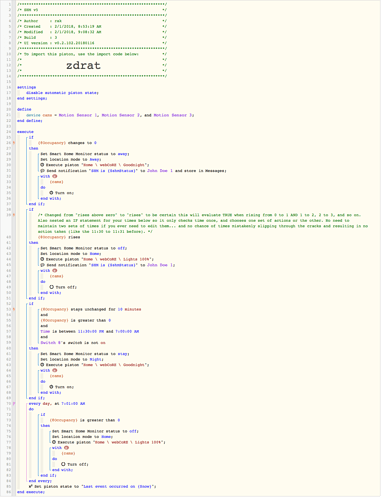Click the orange gutter marker on line 39
Viewport: 383px width, 499px height.
[x=14, y=215]
